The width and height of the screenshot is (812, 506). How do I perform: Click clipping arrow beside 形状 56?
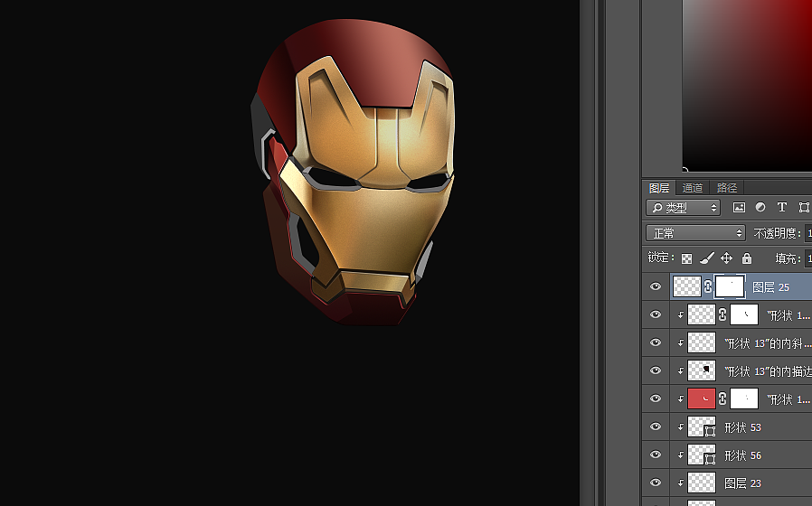680,454
